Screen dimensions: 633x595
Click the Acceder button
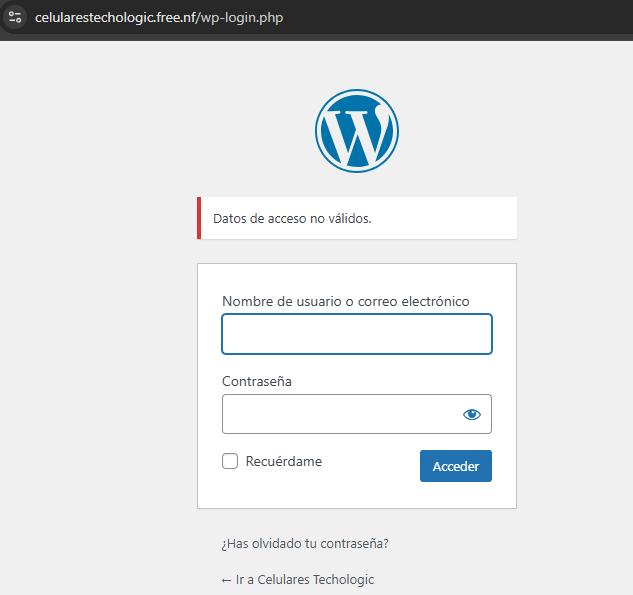[x=456, y=466]
